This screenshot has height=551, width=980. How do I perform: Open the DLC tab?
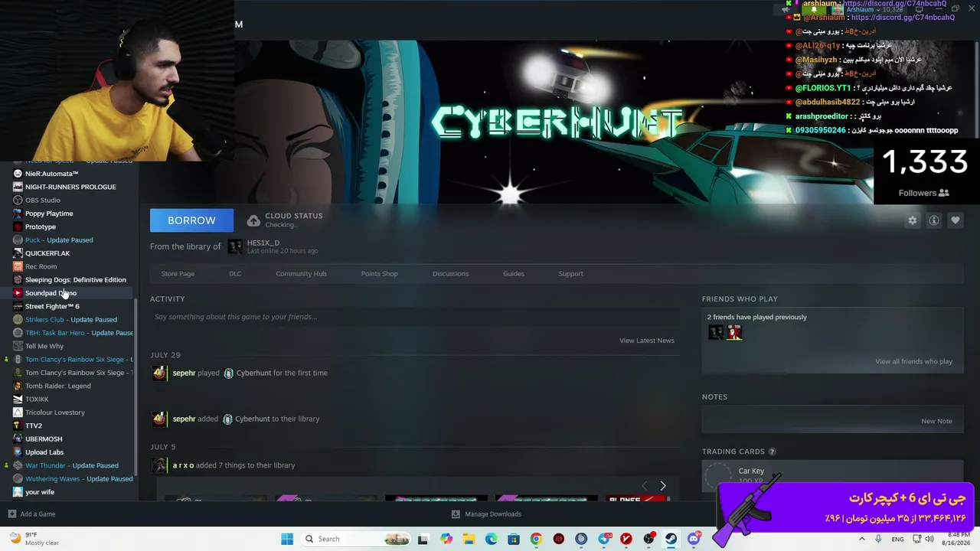[235, 273]
